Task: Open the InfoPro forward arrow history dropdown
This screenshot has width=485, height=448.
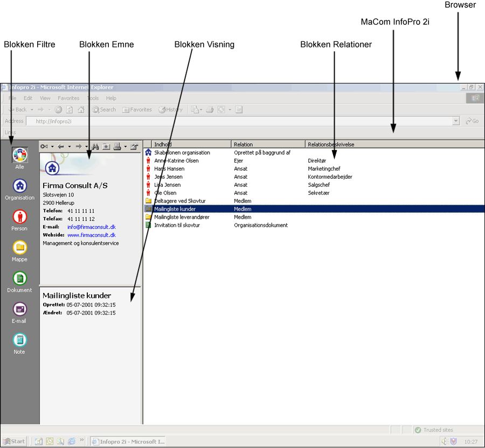Action: (87, 146)
